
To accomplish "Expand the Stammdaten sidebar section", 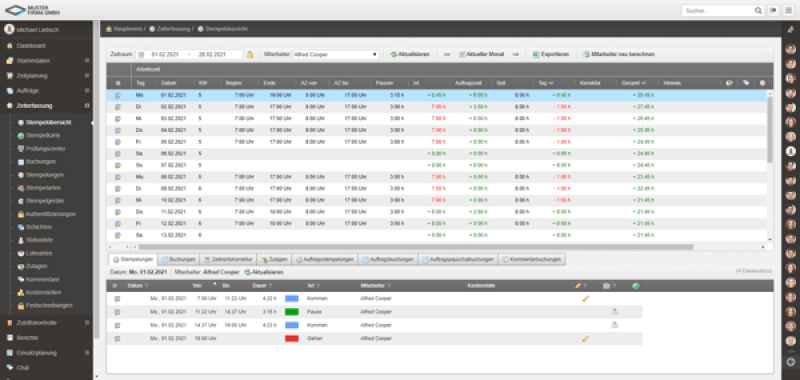I will tap(87, 61).
